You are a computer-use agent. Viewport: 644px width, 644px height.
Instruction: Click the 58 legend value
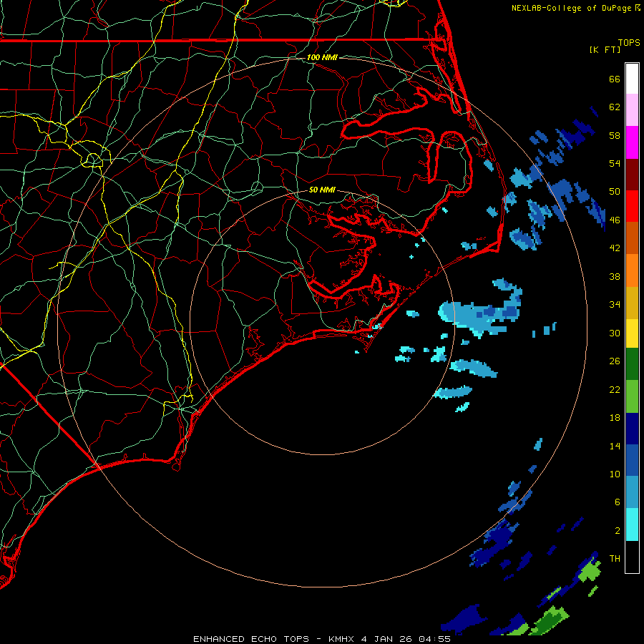click(x=615, y=135)
